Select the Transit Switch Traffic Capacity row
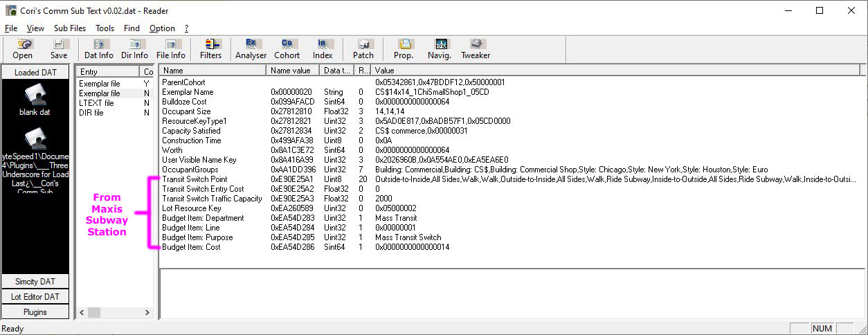The image size is (868, 335). click(x=512, y=198)
